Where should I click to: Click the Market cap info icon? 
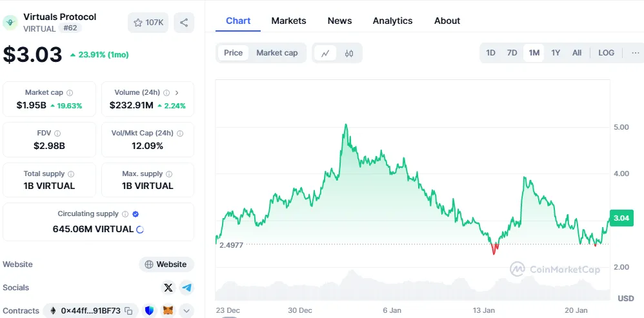(70, 93)
